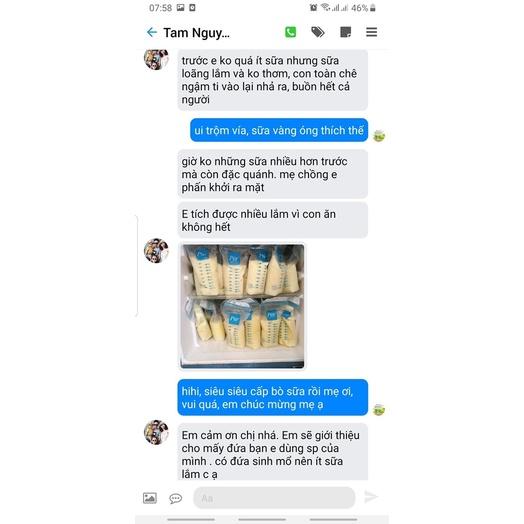Start a call with green phone icon
Viewport: 524px width, 524px height.
tap(290, 32)
